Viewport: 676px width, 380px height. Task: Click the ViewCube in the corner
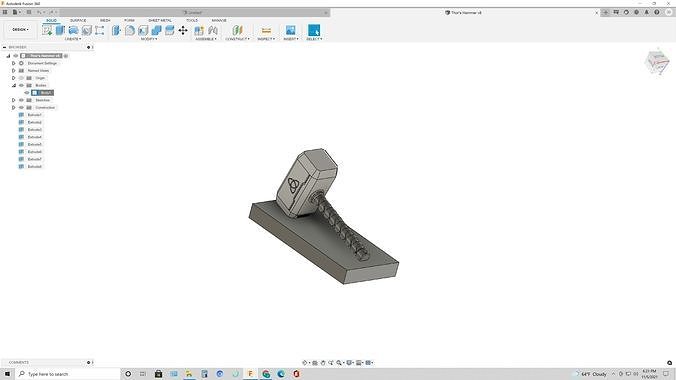(x=657, y=63)
